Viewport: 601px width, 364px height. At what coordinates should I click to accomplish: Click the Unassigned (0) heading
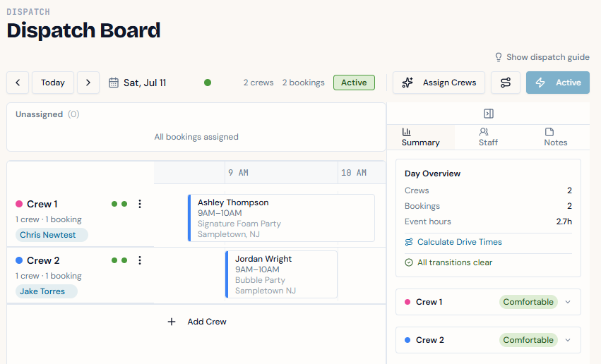point(47,114)
